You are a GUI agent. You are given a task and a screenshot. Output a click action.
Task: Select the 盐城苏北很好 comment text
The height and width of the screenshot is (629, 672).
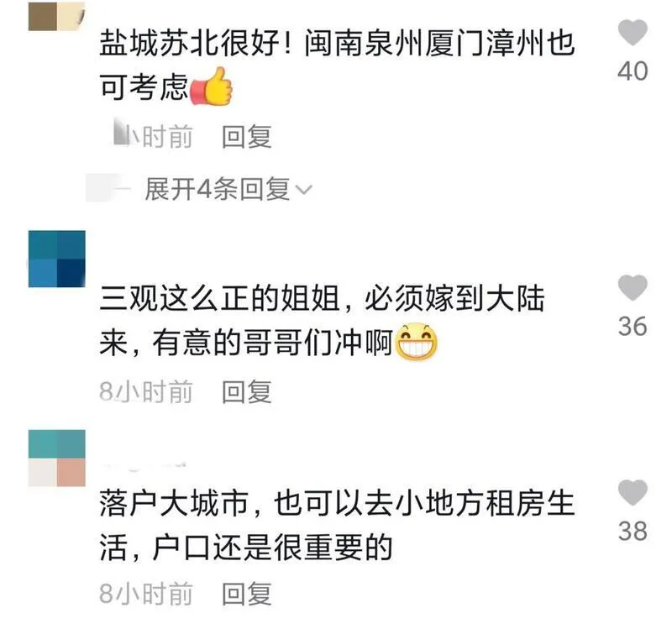338,66
